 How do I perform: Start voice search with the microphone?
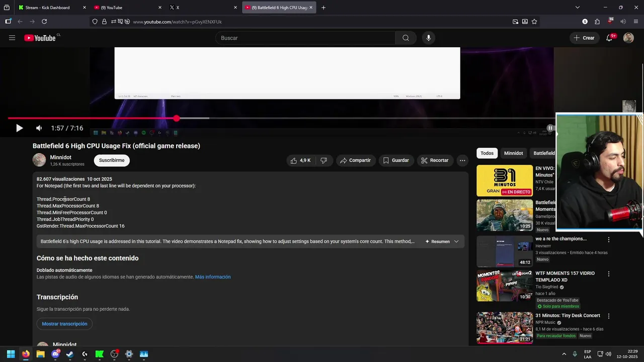click(x=429, y=38)
